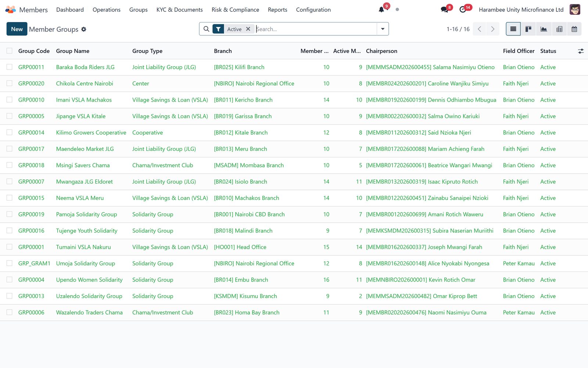Check the Kilimo Growers Cooperative row
Screen dimensions: 588x368
point(10,132)
